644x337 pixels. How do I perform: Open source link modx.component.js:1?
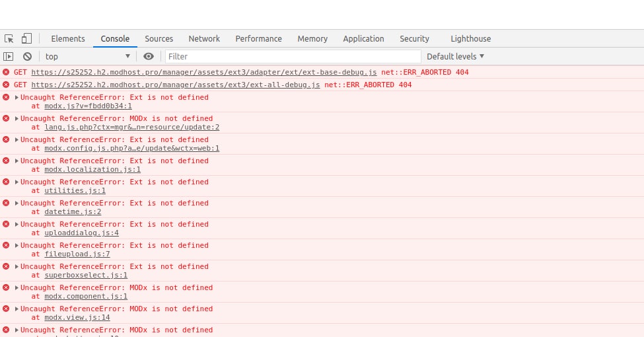point(86,297)
